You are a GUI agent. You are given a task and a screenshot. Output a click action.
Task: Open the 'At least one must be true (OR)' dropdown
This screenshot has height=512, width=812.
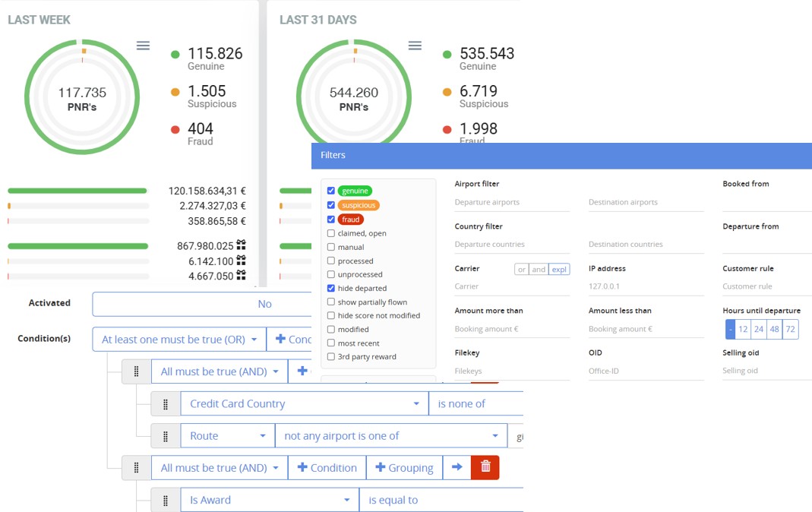(179, 340)
